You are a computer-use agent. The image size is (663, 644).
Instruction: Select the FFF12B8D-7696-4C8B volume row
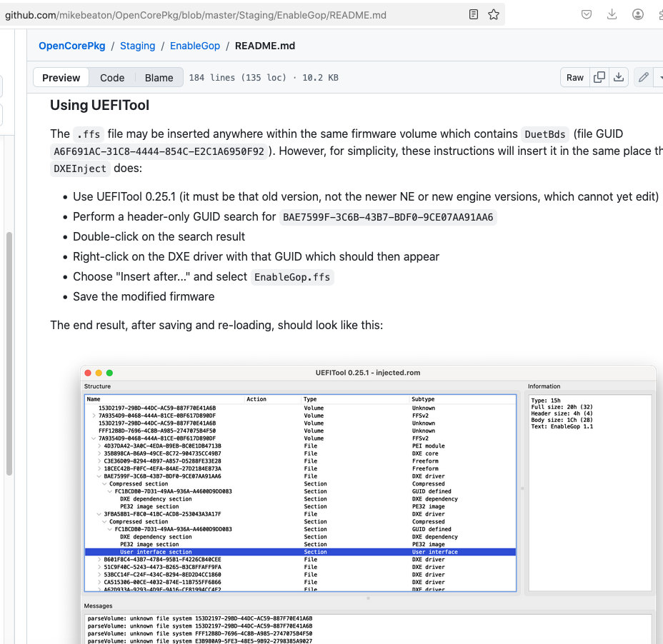[300, 431]
